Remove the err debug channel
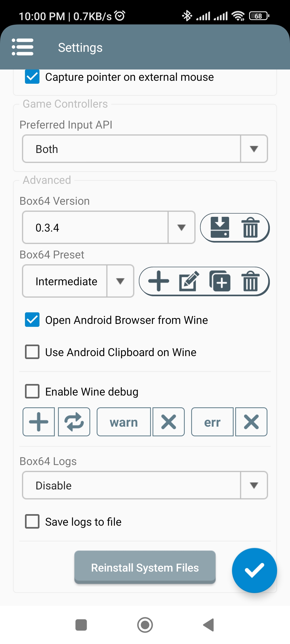 pyautogui.click(x=251, y=422)
